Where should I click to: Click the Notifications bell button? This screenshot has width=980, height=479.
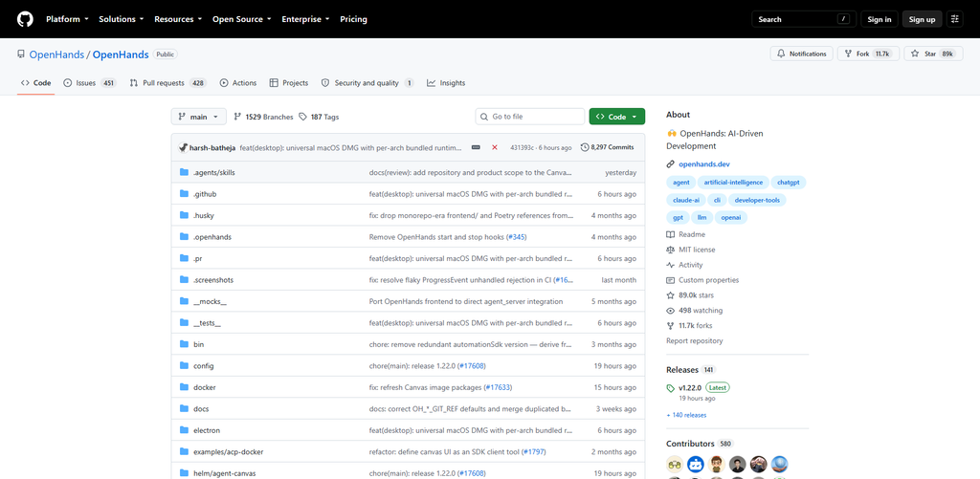pyautogui.click(x=802, y=54)
